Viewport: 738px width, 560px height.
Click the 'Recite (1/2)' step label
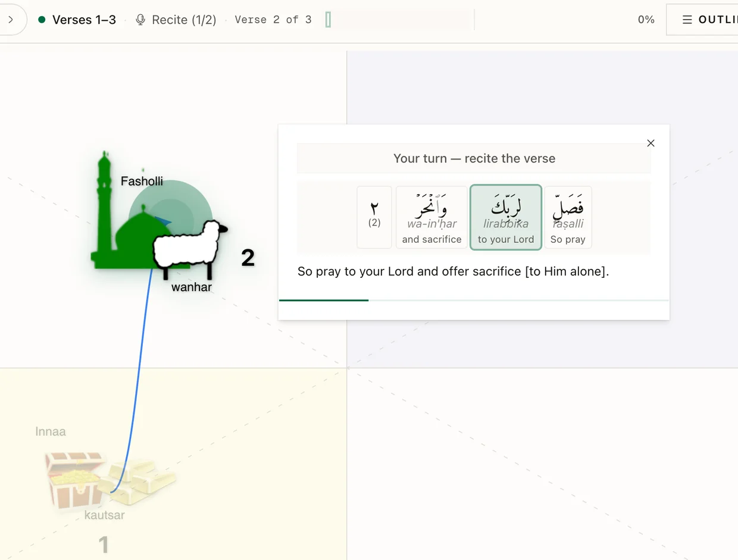click(184, 20)
